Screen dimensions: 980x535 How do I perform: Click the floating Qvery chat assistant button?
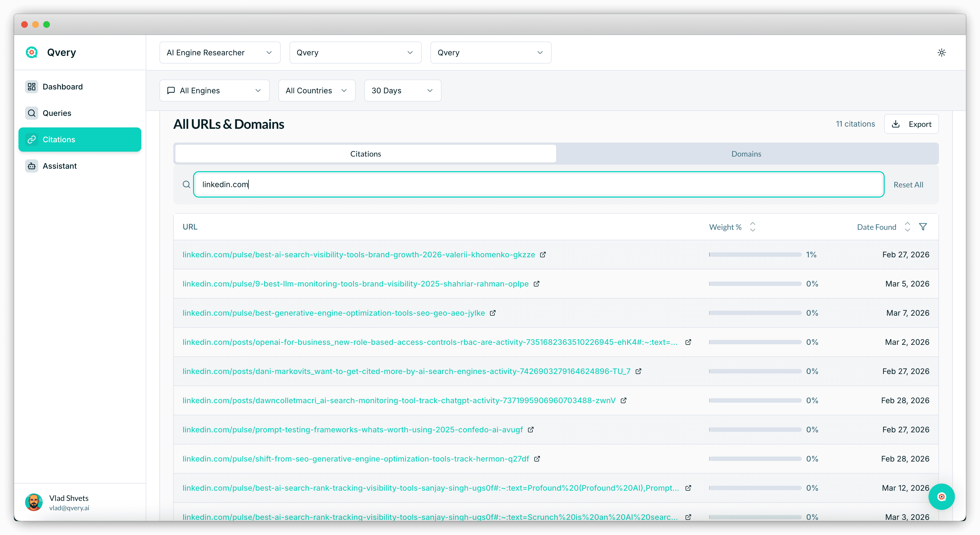pos(941,496)
